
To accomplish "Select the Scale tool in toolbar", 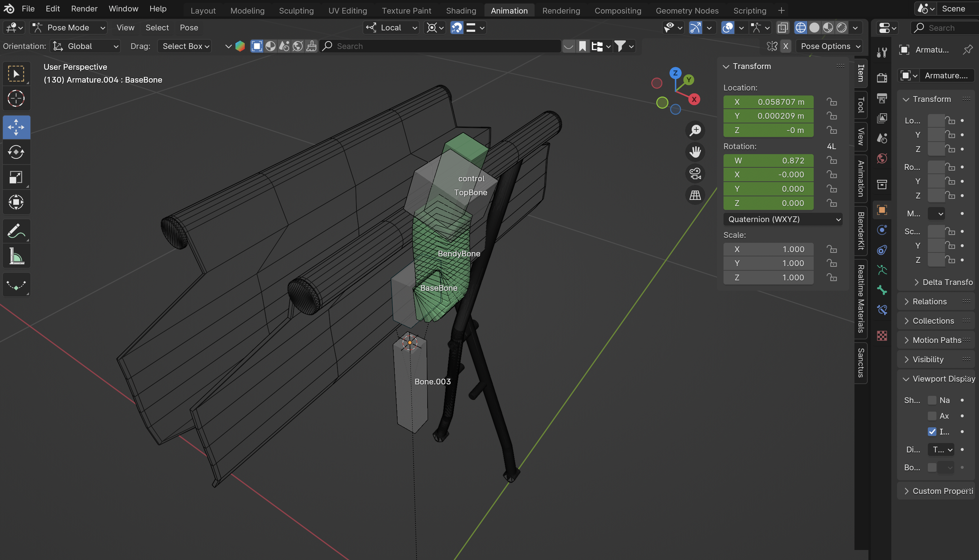I will point(16,177).
